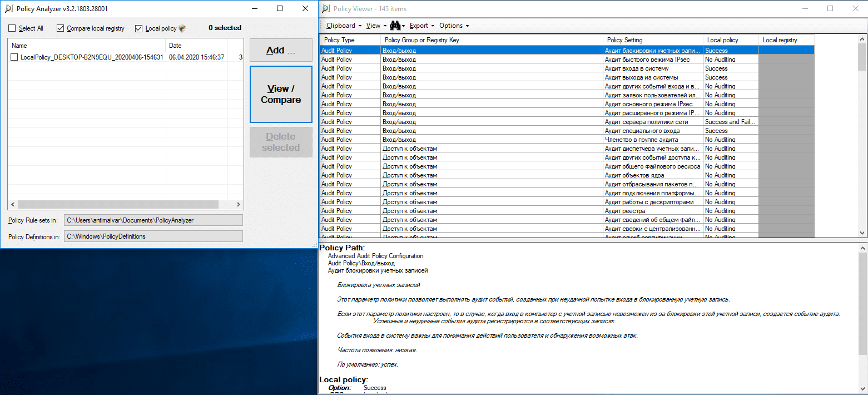
Task: Click the View / Compare button
Action: point(281,95)
